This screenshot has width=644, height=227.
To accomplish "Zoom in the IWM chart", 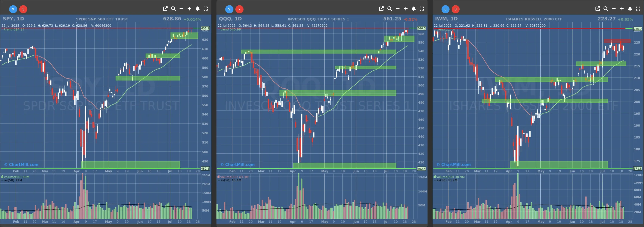I will (x=622, y=9).
